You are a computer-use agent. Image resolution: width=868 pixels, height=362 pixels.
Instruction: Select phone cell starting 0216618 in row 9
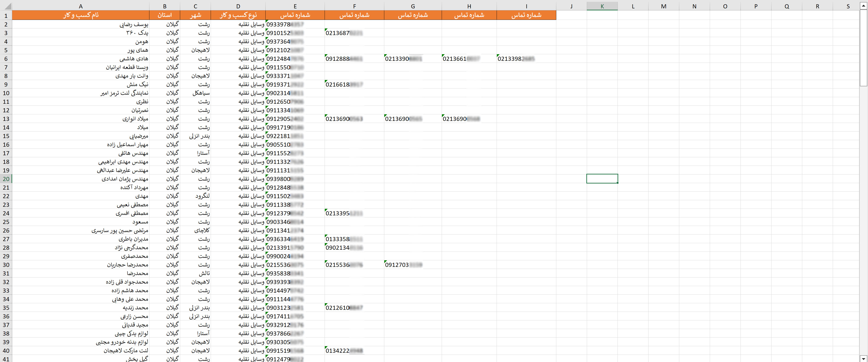(x=354, y=84)
